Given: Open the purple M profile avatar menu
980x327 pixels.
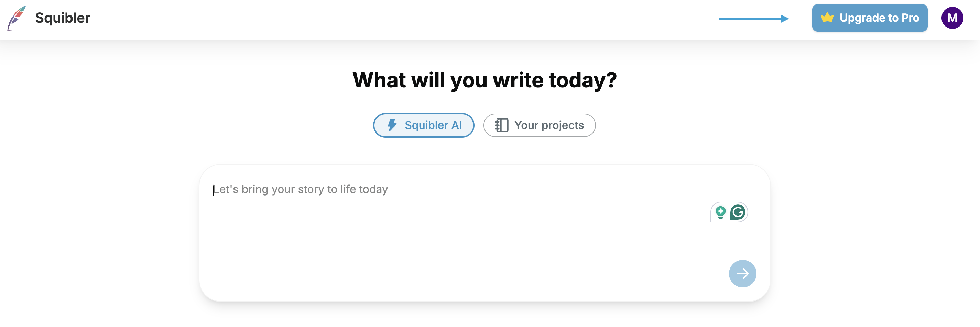Looking at the screenshot, I should coord(952,18).
